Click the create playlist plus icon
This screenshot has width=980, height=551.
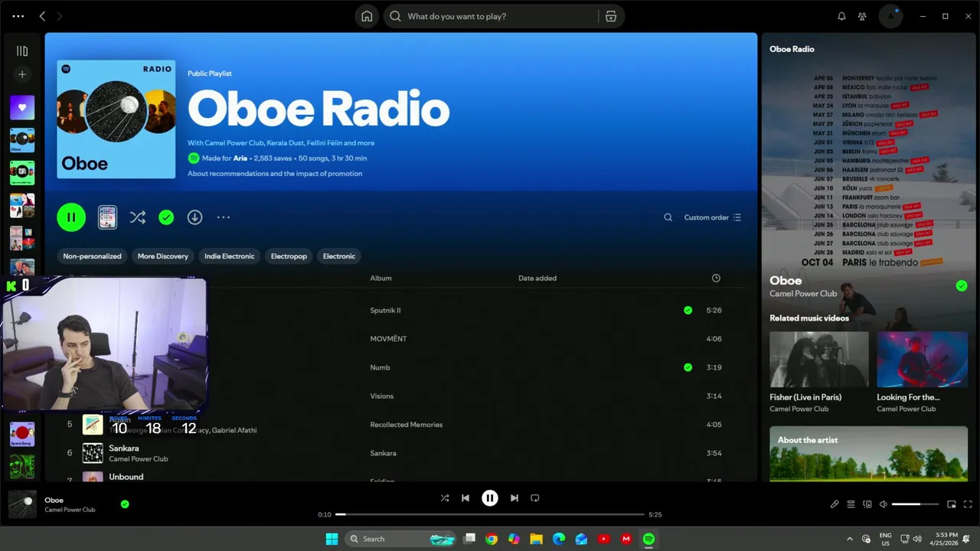pyautogui.click(x=22, y=74)
